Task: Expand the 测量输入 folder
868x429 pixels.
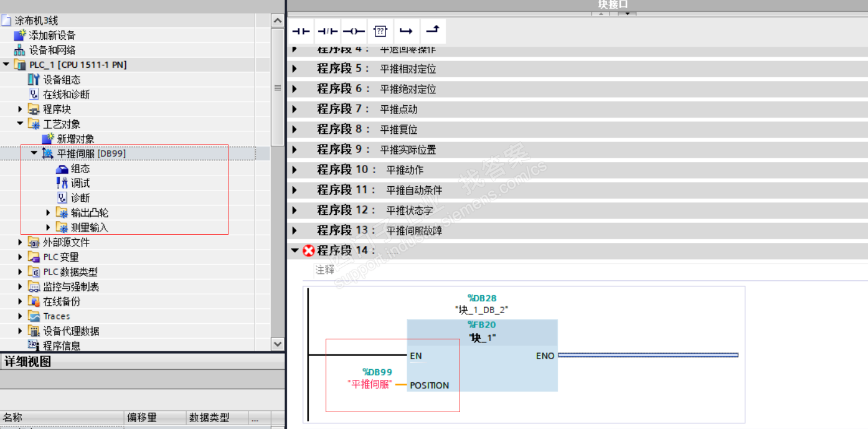Action: [x=49, y=227]
